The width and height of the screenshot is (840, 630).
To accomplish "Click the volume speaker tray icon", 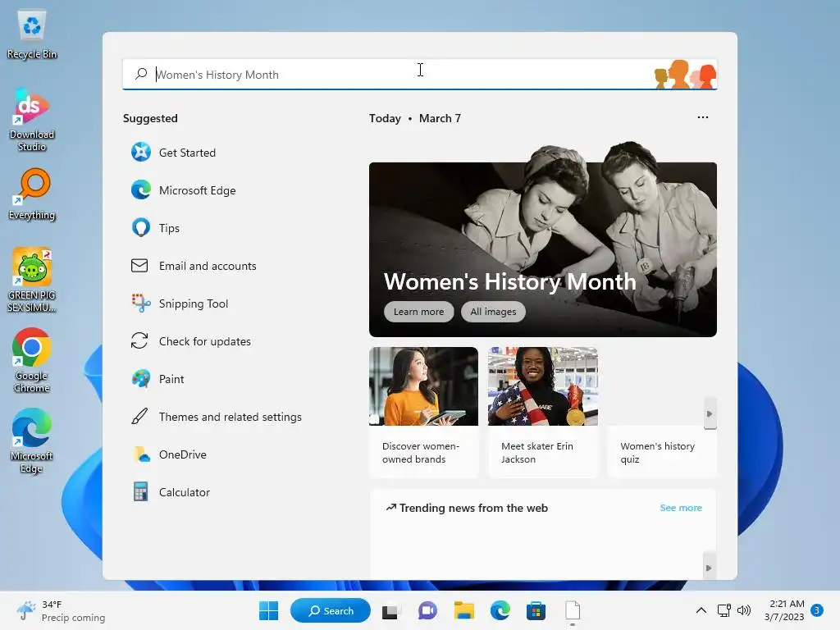I will [743, 610].
